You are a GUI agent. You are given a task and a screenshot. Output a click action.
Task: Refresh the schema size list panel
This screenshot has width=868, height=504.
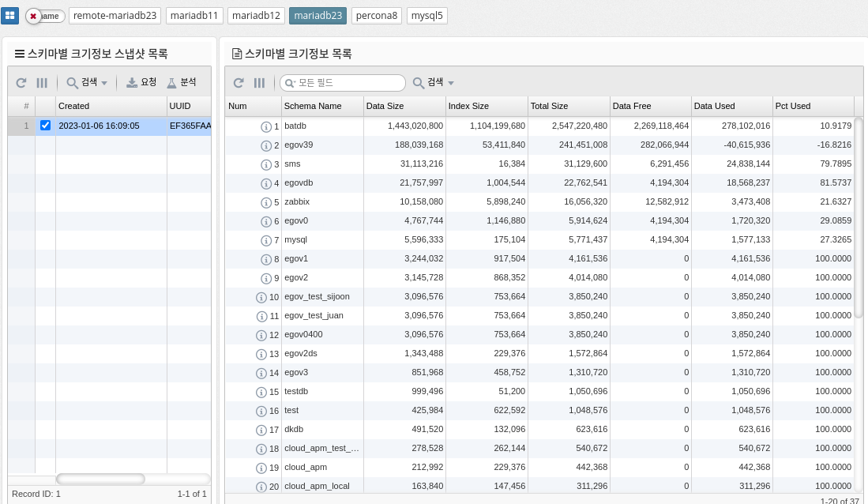(239, 83)
